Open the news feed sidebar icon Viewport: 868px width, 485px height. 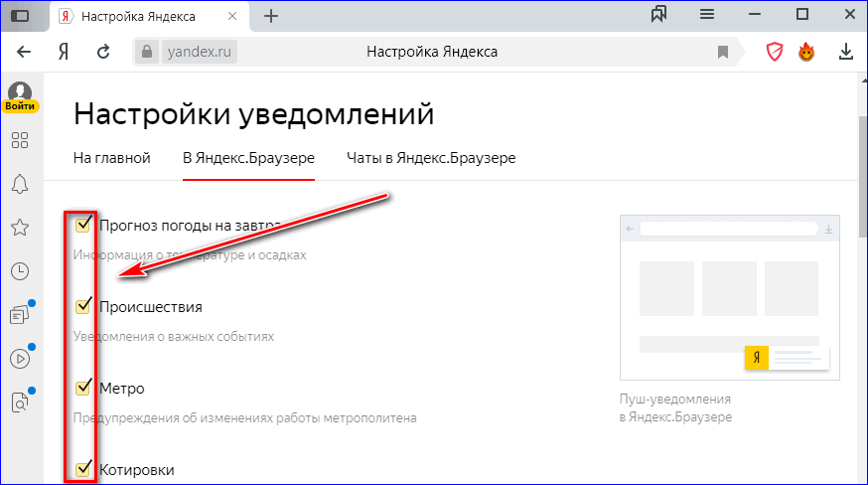tap(20, 315)
